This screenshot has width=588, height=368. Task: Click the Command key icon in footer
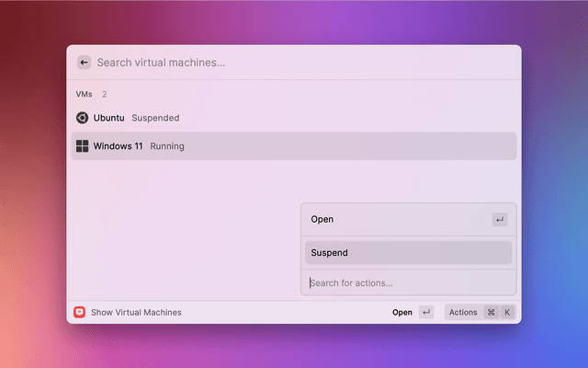(491, 312)
